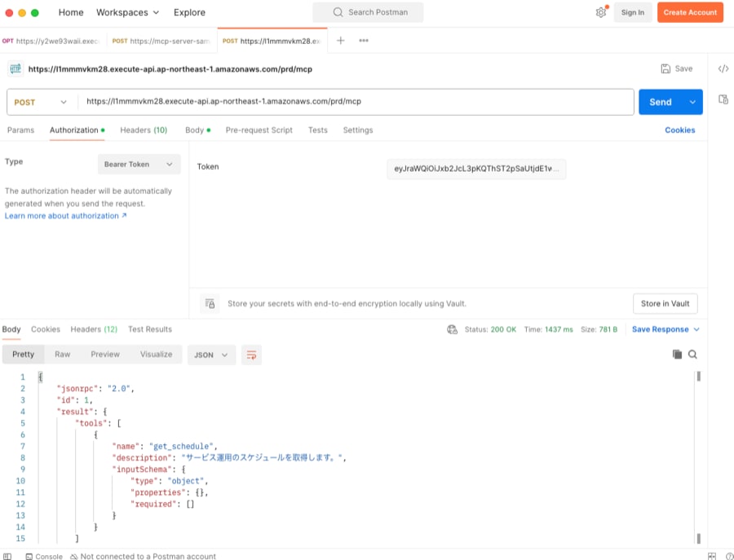Select the response Body tab

click(x=11, y=329)
